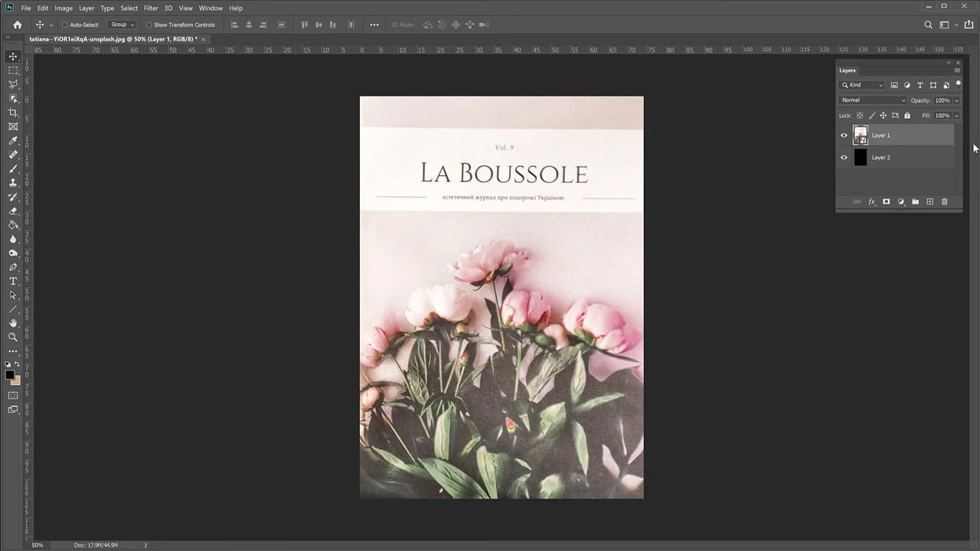Image resolution: width=980 pixels, height=551 pixels.
Task: Select the Zoom tool
Action: tap(13, 337)
